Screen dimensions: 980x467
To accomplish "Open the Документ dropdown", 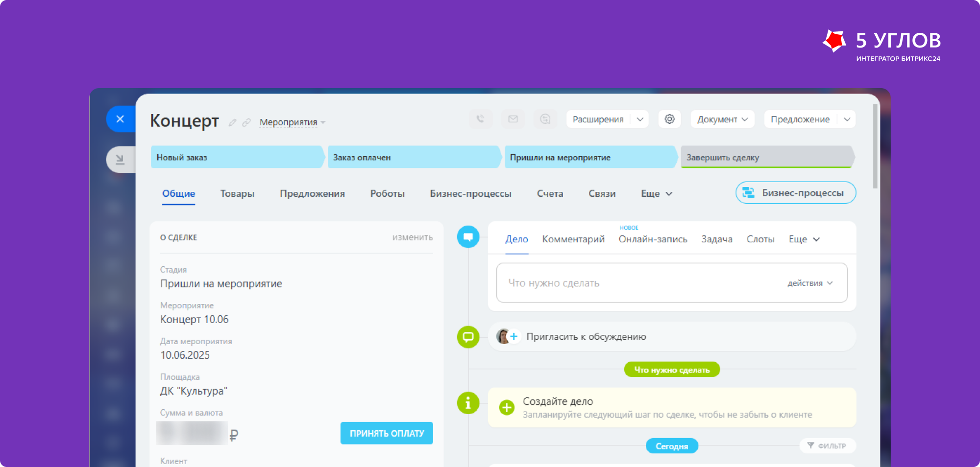I will click(722, 119).
